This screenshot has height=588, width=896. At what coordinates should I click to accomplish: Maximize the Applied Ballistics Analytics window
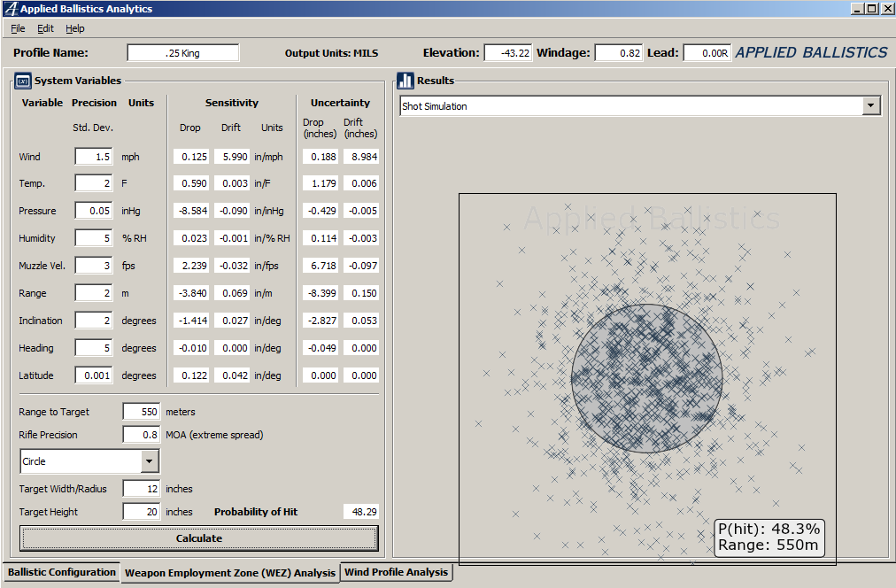871,9
